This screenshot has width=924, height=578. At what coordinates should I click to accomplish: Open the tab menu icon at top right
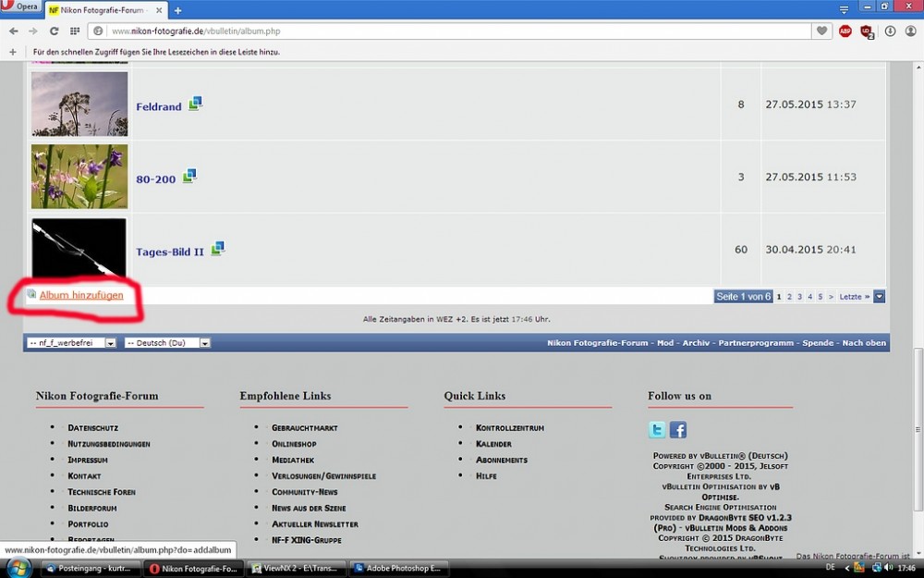(x=844, y=9)
